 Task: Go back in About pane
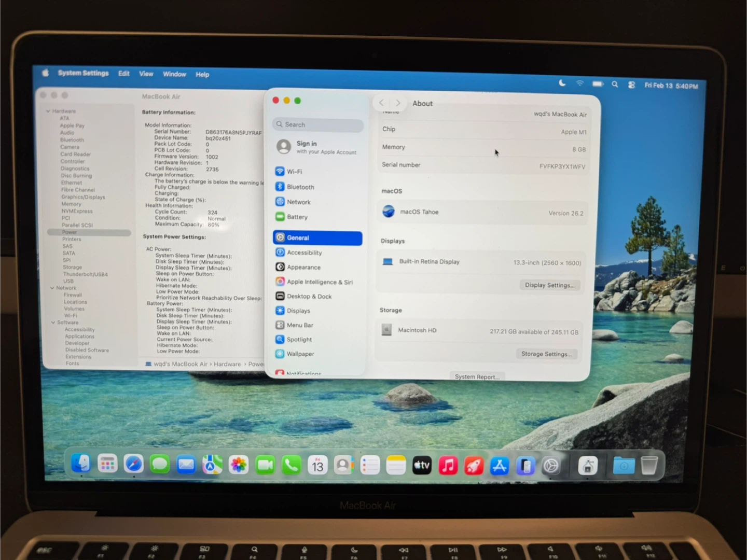[381, 103]
